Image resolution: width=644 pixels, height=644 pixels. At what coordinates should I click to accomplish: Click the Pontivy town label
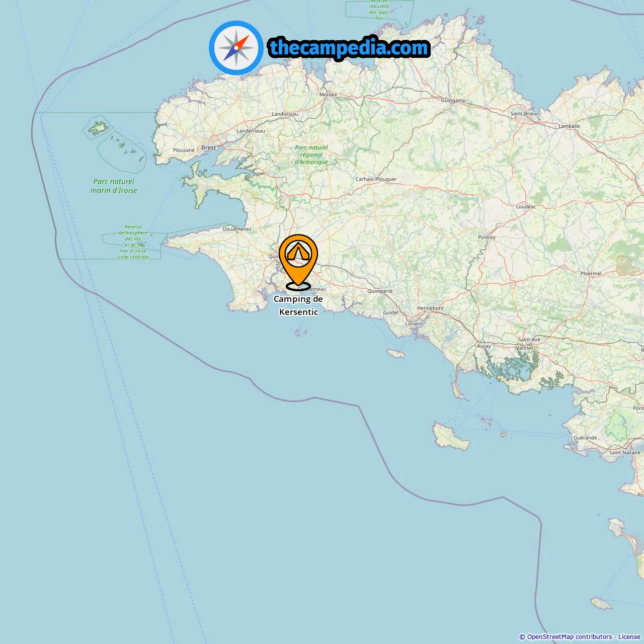(487, 237)
